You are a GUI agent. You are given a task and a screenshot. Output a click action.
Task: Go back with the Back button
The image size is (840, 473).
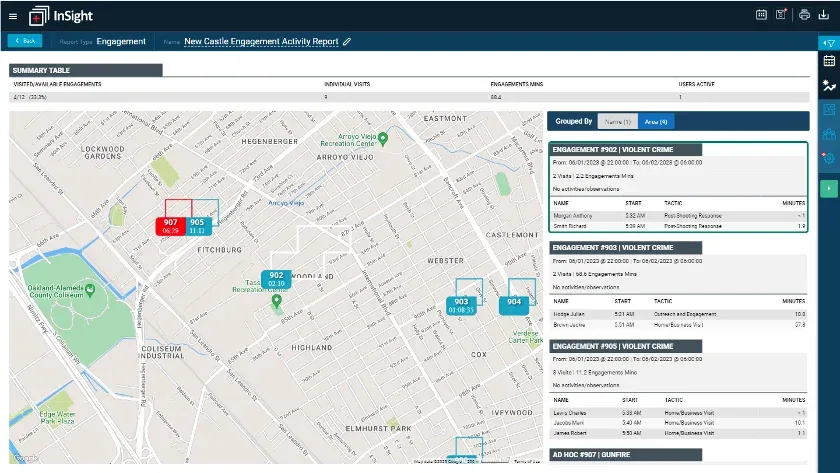(25, 41)
